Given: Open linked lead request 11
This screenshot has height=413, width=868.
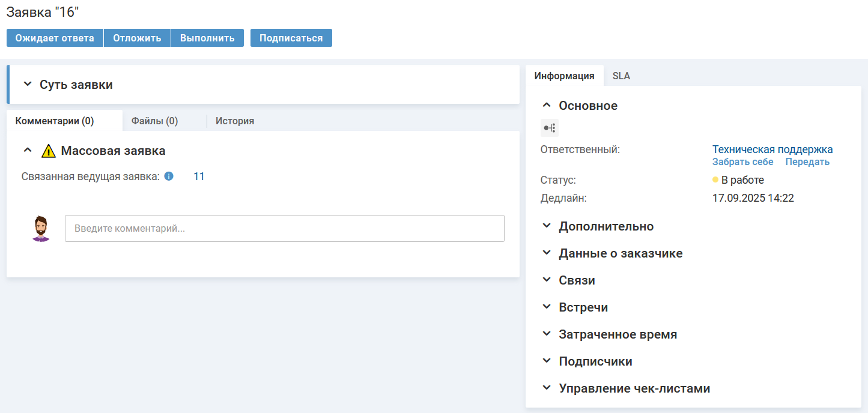Looking at the screenshot, I should coord(199,176).
